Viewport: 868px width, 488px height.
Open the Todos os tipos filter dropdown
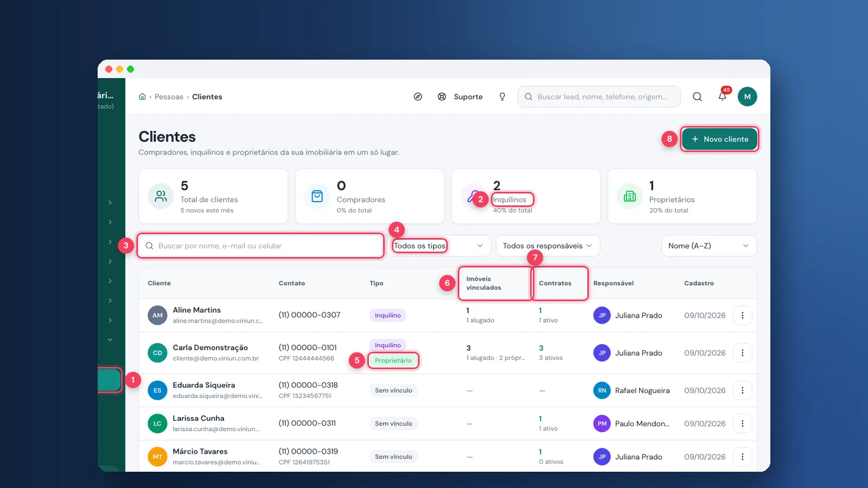(x=439, y=246)
